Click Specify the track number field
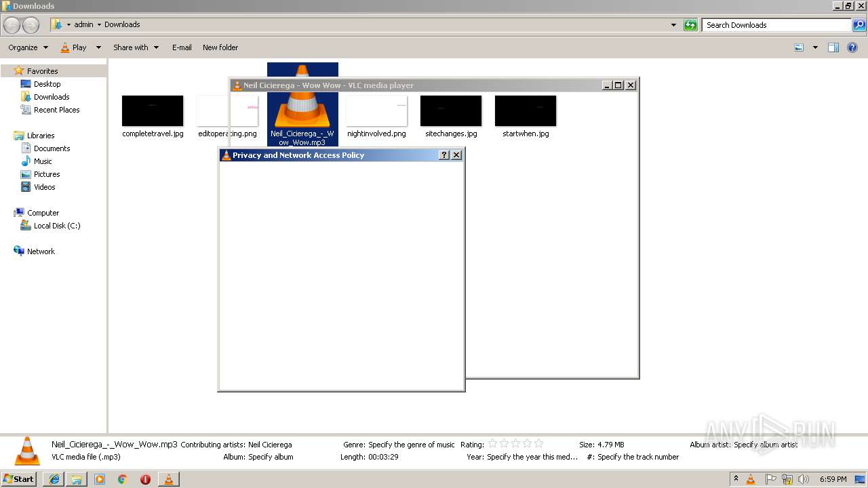The width and height of the screenshot is (868, 488). point(638,457)
